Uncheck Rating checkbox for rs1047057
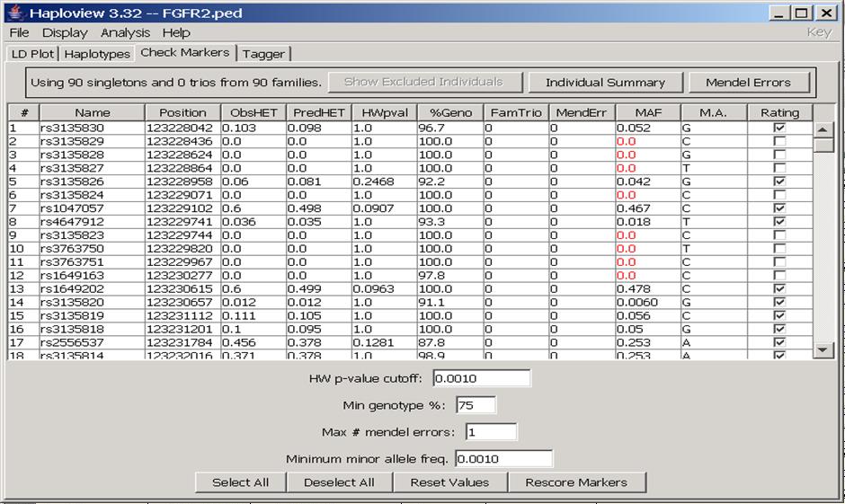Screen dimensions: 845x504 (779, 208)
